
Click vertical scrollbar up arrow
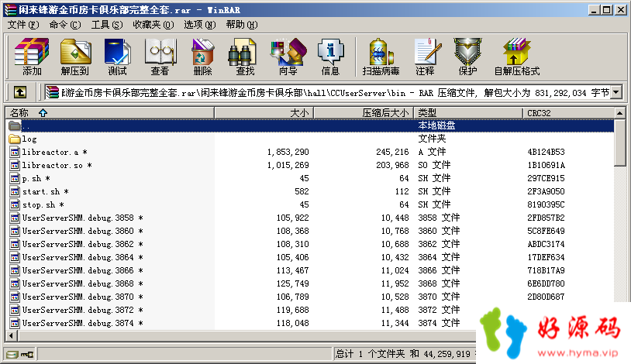620,113
